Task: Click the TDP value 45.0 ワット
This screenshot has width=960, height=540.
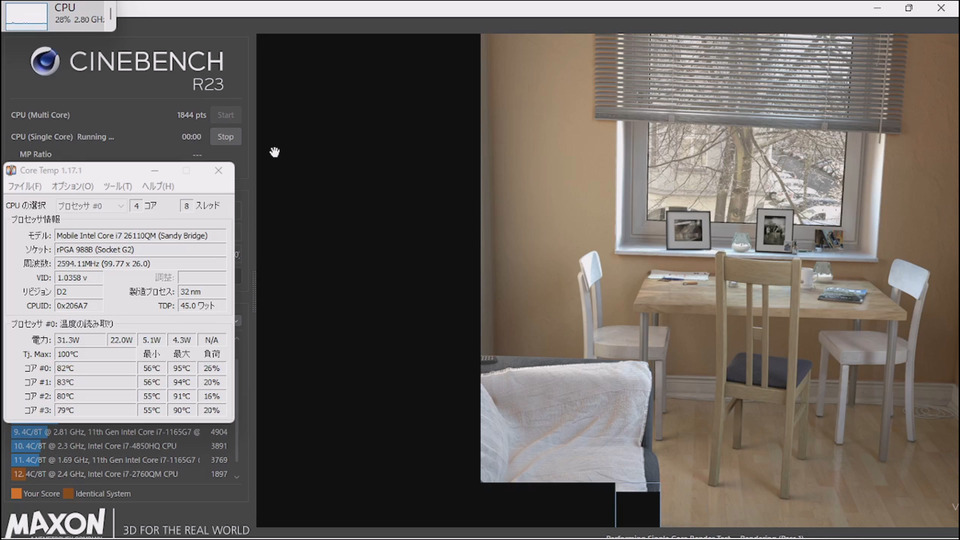Action: tap(203, 306)
